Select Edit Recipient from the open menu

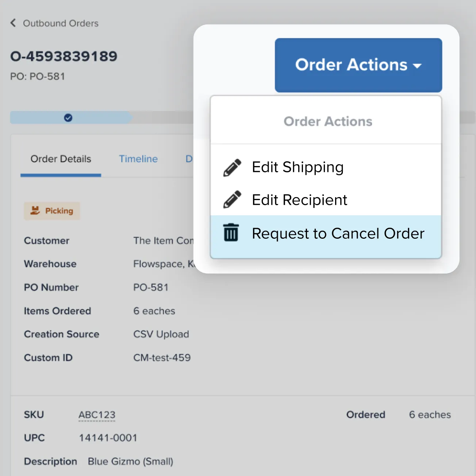point(299,199)
